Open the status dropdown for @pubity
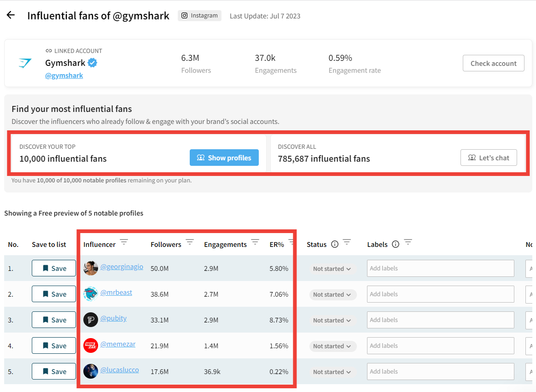 [332, 321]
